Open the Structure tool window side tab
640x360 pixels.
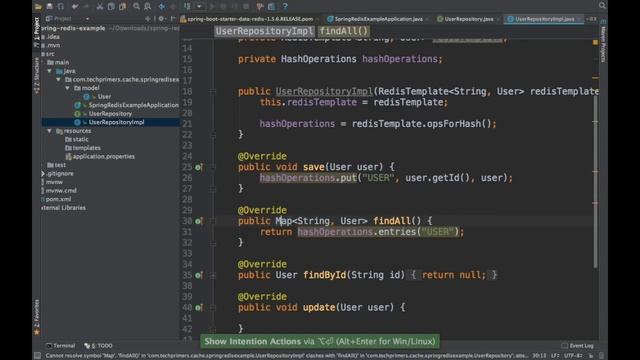click(x=37, y=76)
